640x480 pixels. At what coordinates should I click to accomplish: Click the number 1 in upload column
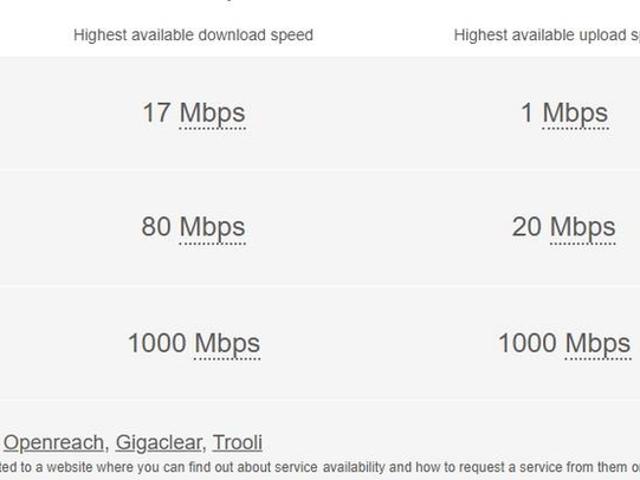[x=527, y=113]
